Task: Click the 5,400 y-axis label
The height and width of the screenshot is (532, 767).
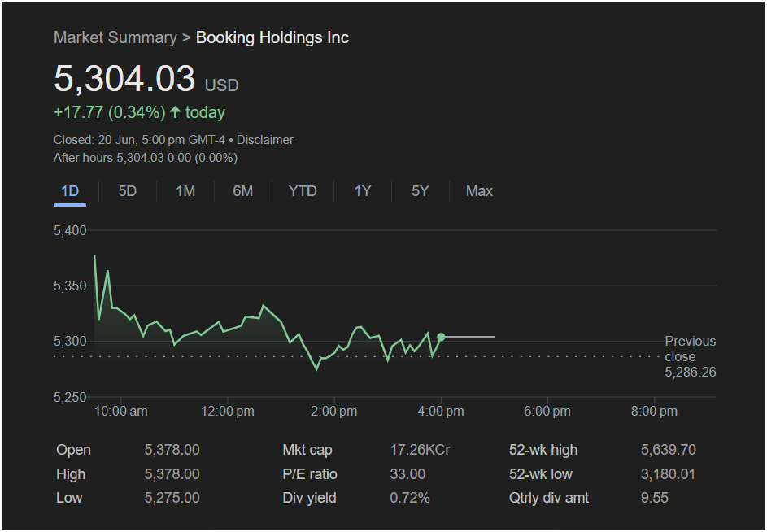Action: coord(70,230)
